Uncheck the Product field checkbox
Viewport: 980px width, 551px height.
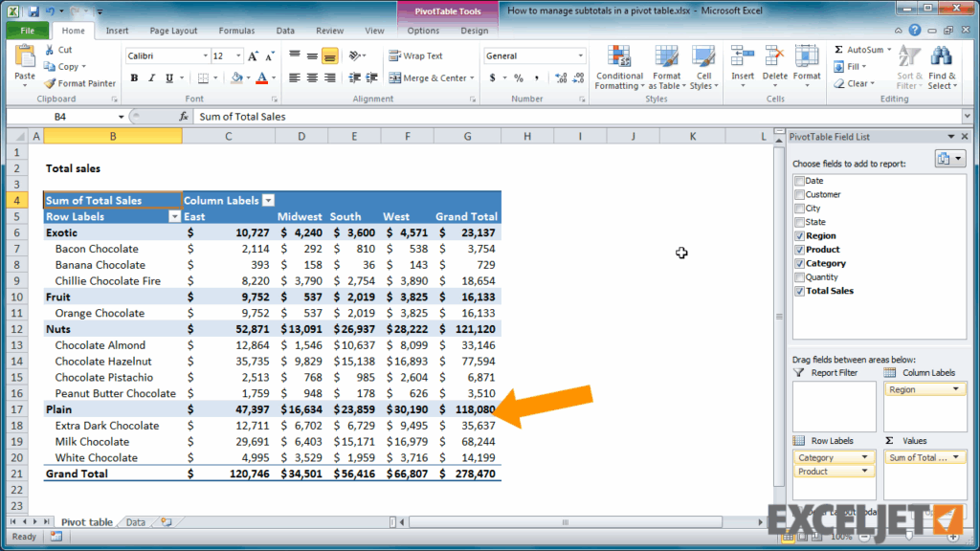point(799,250)
